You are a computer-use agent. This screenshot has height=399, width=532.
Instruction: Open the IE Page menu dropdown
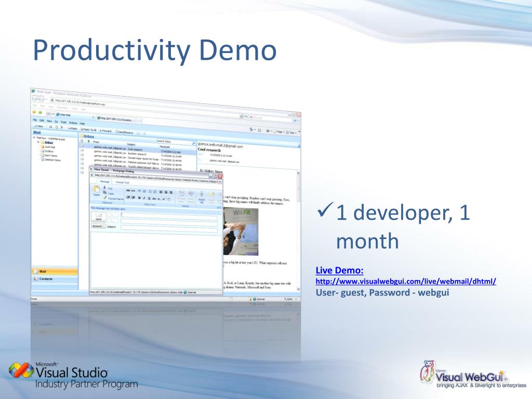click(278, 131)
